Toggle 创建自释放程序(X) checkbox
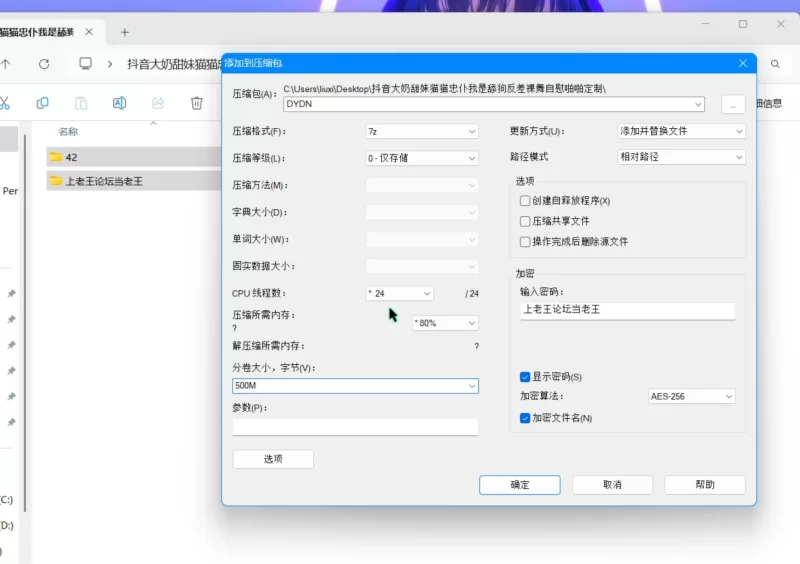800x564 pixels. 525,201
